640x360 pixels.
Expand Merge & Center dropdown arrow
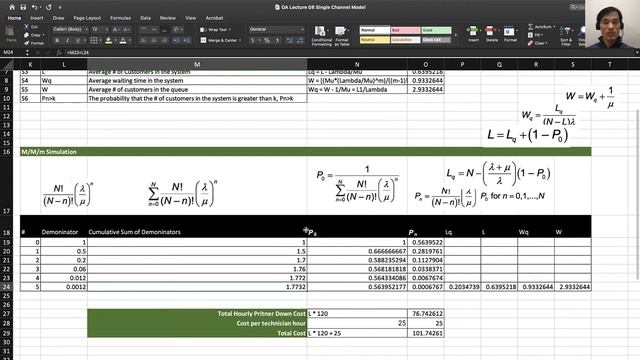(240, 40)
